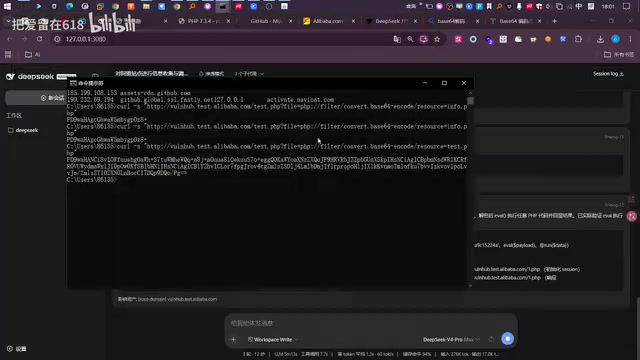Click the plus attachment icon in composer

[x=233, y=340]
